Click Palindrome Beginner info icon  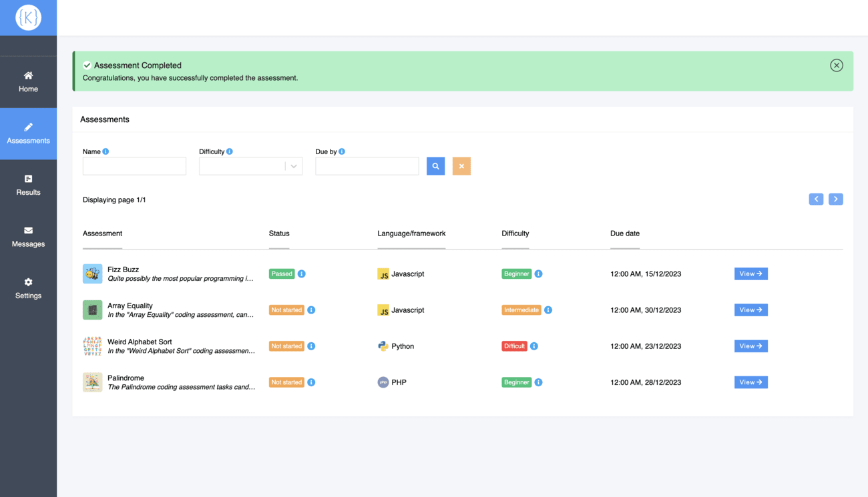click(x=538, y=382)
